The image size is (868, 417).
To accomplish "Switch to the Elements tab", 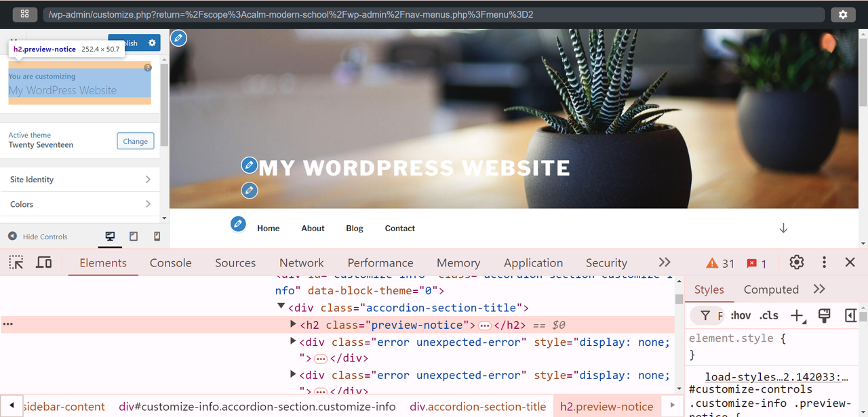I will 103,263.
